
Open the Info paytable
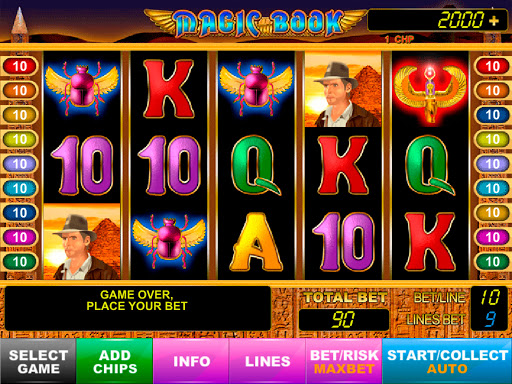(x=191, y=361)
